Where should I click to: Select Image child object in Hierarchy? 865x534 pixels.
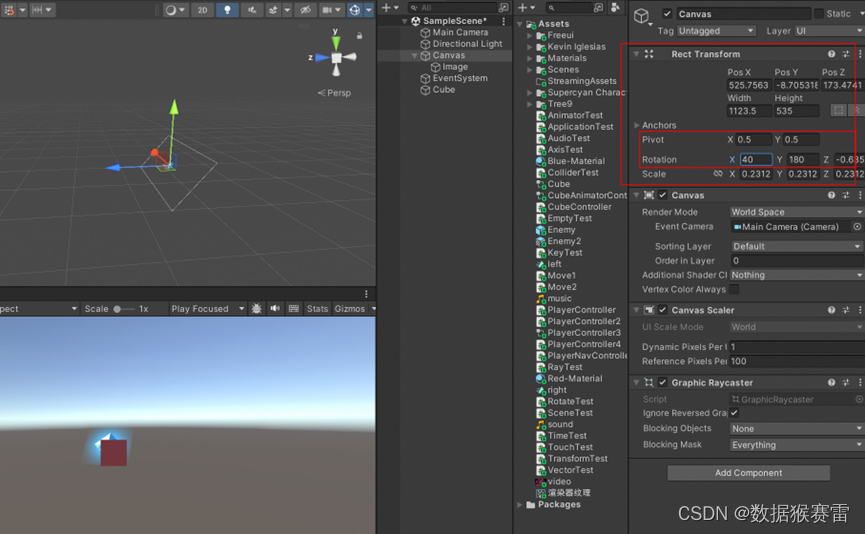pos(455,67)
